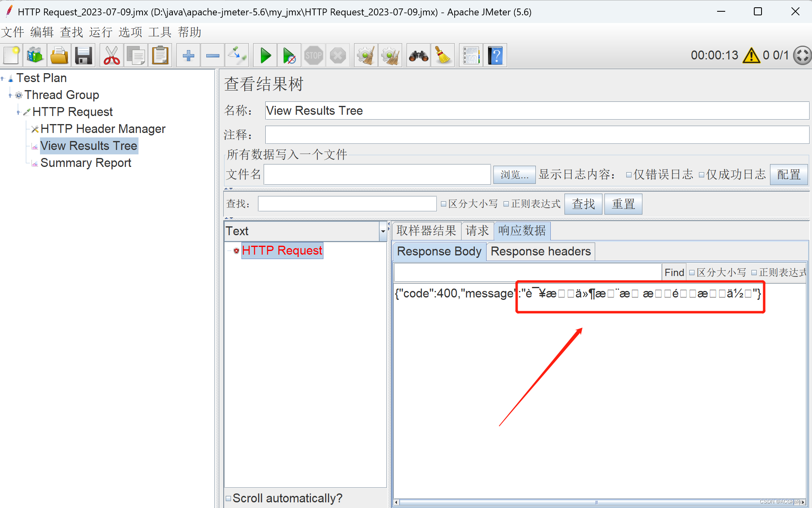The height and width of the screenshot is (508, 812).
Task: Click the Find button in response panel
Action: (674, 272)
